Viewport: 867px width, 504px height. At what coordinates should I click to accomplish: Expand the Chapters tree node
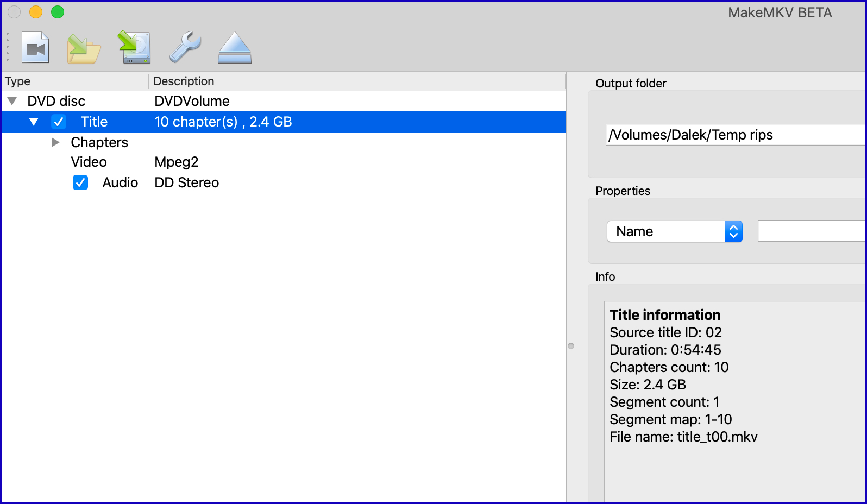point(55,142)
